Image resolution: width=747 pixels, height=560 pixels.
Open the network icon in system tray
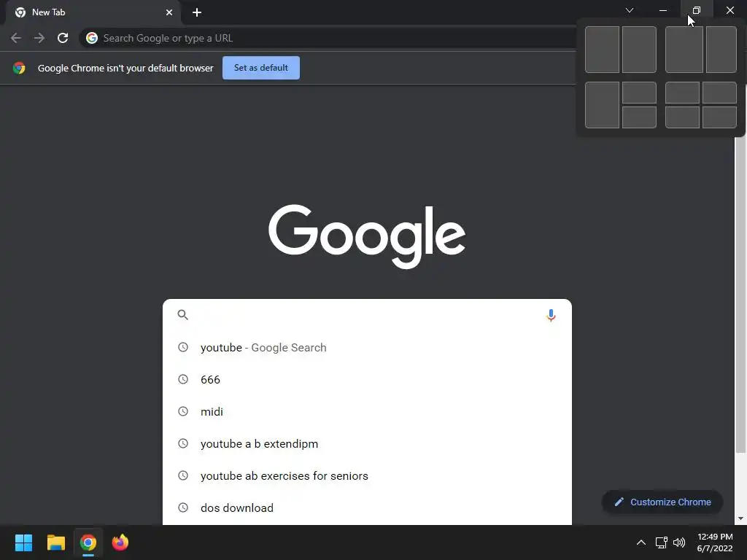click(x=661, y=542)
